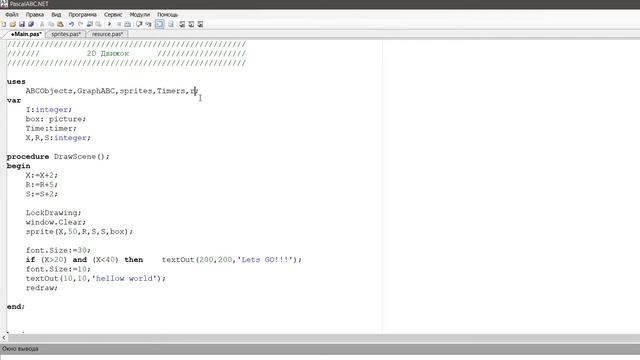640x360 pixels.
Task: Open the Модули menu
Action: (x=140, y=15)
